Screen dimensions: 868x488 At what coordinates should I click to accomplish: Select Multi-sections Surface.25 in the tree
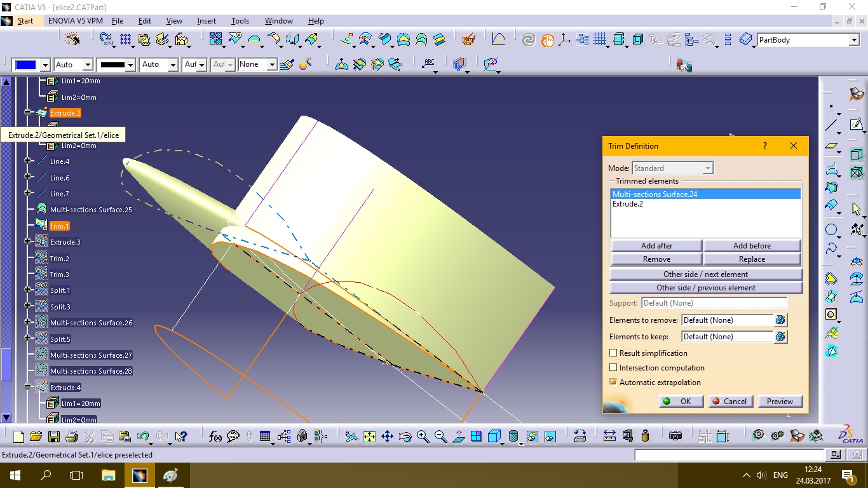[x=91, y=209]
